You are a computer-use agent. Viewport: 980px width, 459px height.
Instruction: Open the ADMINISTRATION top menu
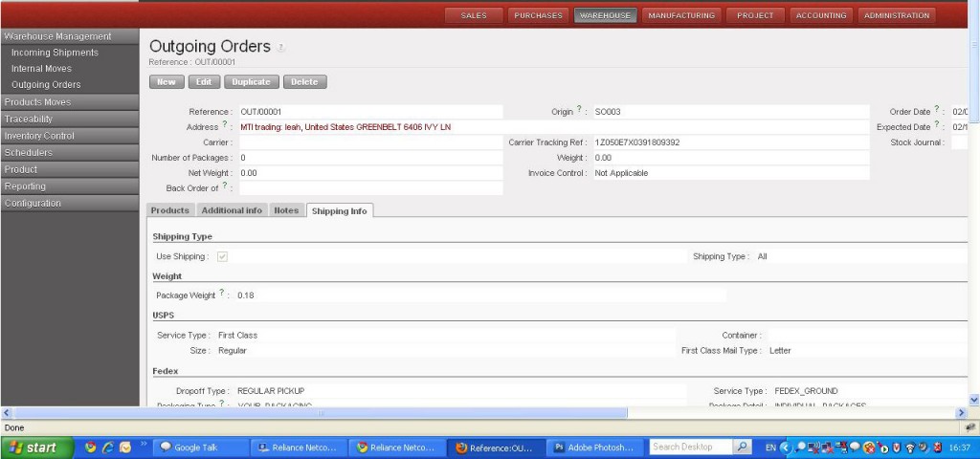(x=896, y=15)
